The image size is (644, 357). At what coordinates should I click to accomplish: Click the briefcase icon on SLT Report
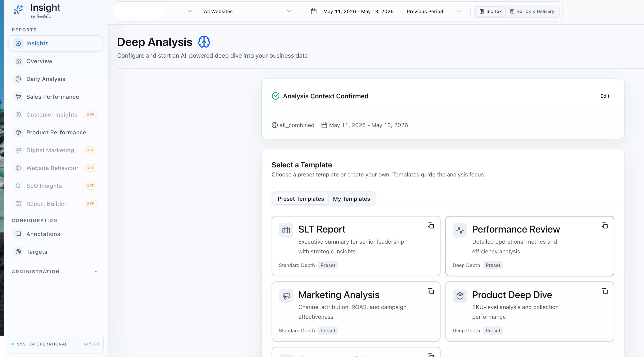pyautogui.click(x=286, y=230)
